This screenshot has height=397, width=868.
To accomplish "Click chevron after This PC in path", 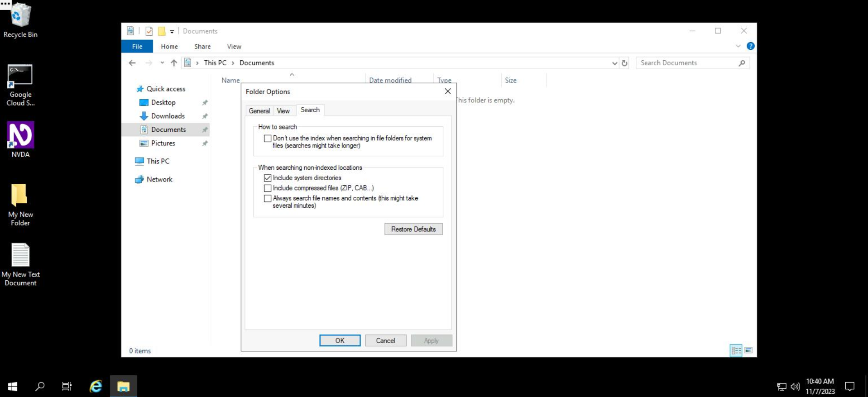I will click(233, 63).
